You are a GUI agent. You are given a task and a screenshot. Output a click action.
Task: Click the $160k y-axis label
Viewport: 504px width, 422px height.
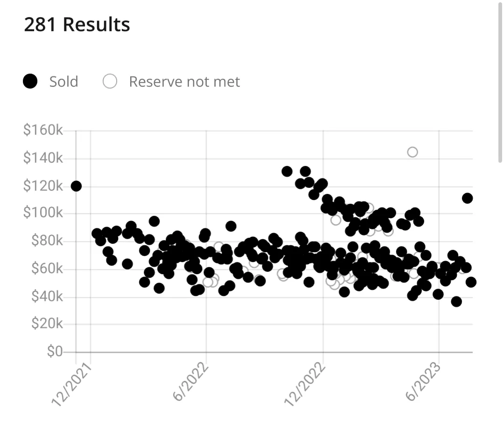43,130
